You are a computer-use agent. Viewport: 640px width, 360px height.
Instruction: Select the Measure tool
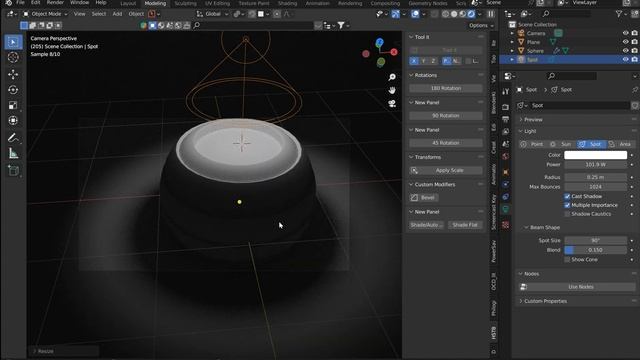13,153
